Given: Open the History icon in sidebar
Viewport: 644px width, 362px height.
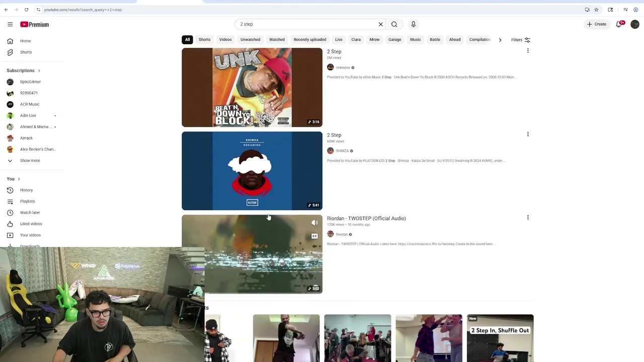Looking at the screenshot, I should pyautogui.click(x=10, y=190).
